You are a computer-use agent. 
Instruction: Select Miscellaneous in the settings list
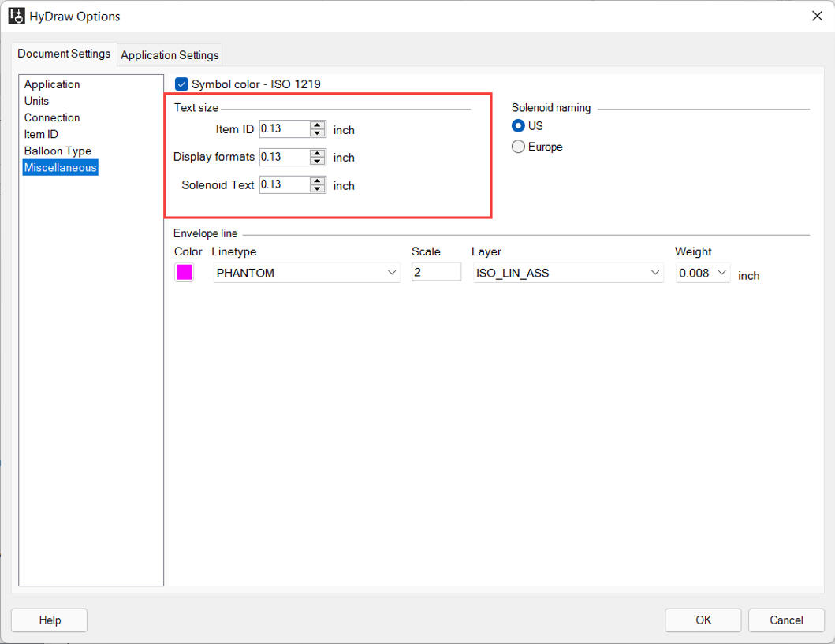[x=60, y=167]
